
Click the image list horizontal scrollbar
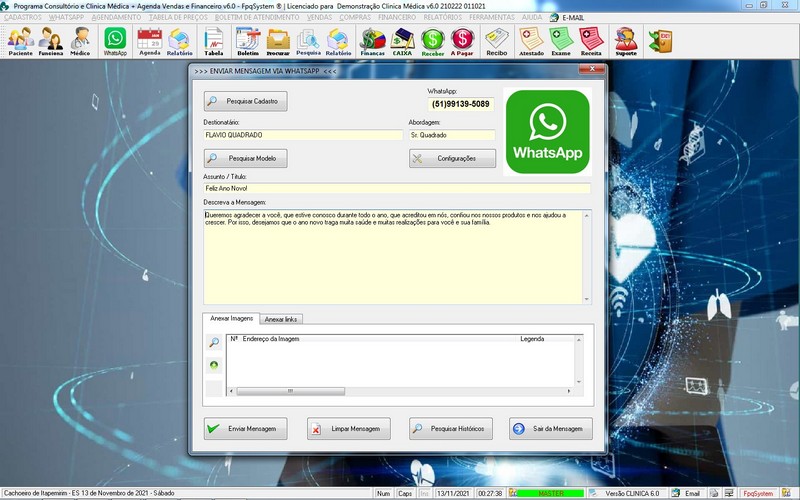tap(400, 391)
